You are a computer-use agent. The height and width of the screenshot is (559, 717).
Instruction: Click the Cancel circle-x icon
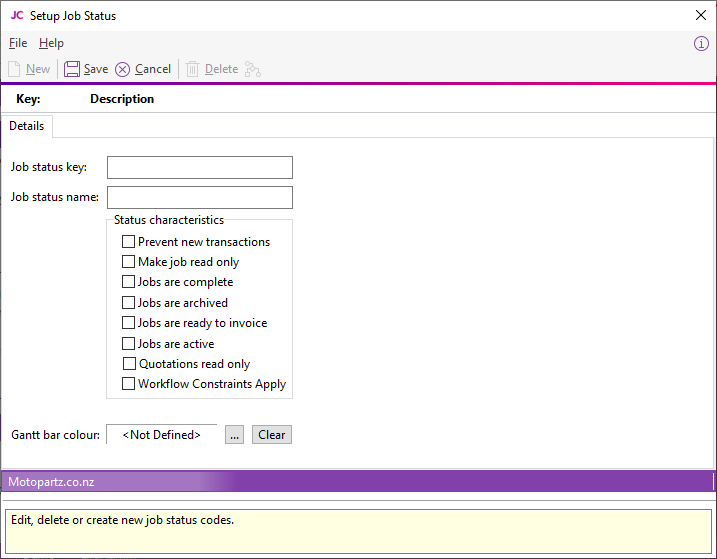[123, 69]
